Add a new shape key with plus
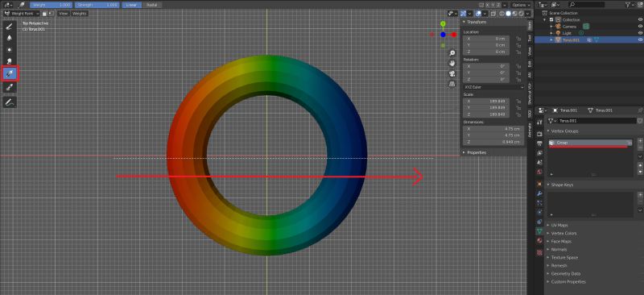This screenshot has width=644, height=295. 640,194
